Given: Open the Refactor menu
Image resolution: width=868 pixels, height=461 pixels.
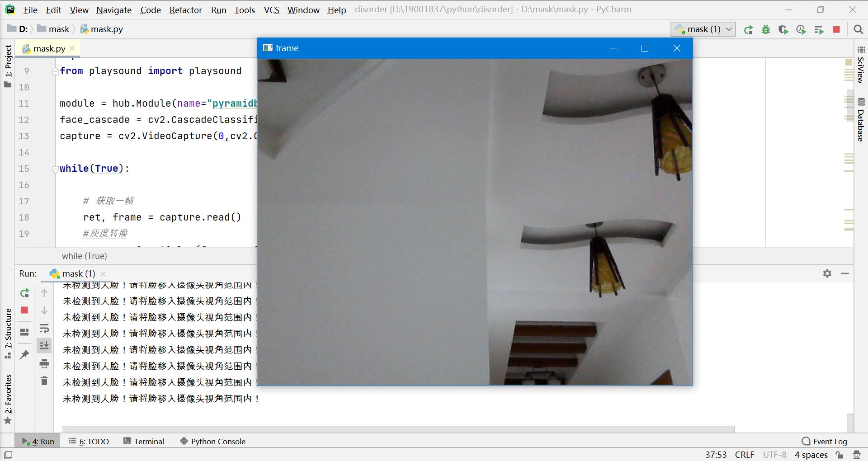Looking at the screenshot, I should click(x=185, y=10).
